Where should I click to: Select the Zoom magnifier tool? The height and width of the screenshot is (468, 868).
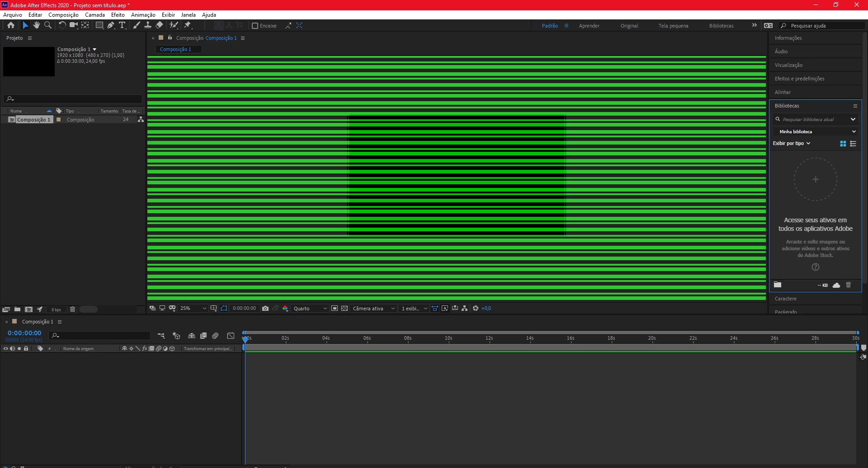(48, 25)
